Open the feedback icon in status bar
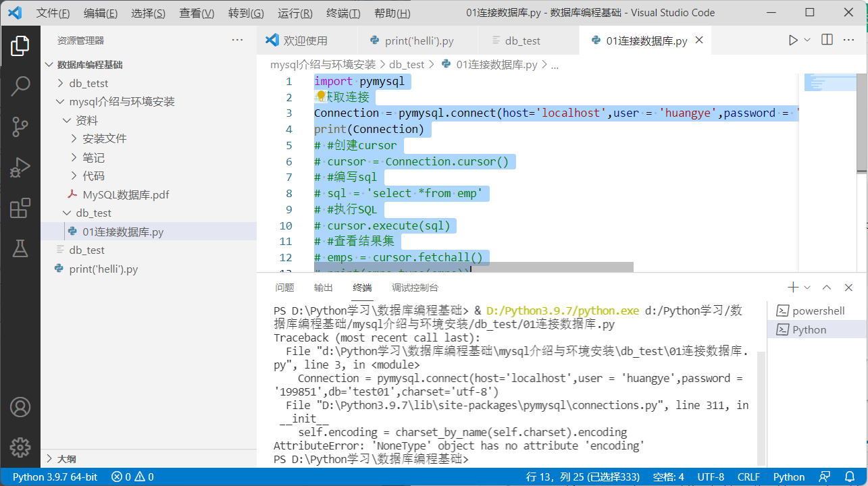Viewport: 868px width, 486px height. 825,477
